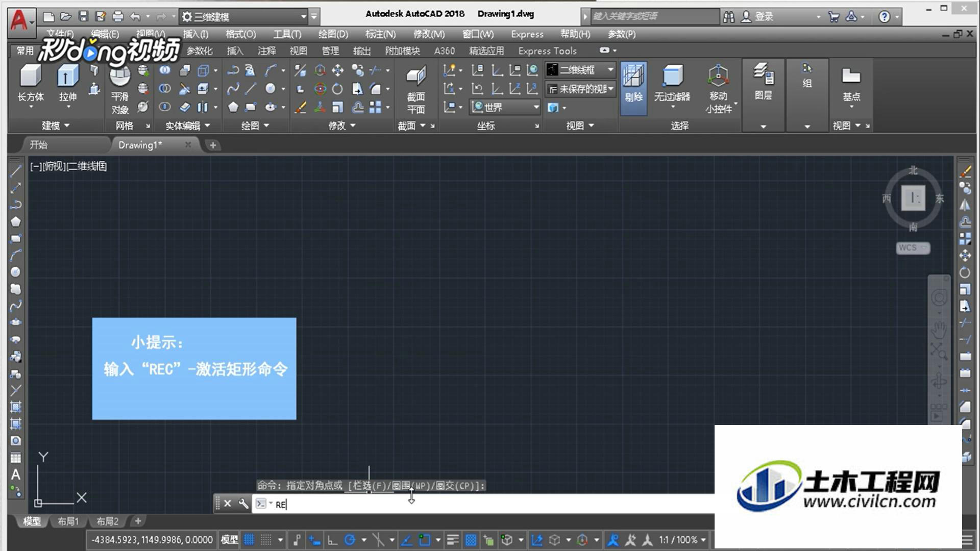Click the ViewCube top face

[x=913, y=197]
